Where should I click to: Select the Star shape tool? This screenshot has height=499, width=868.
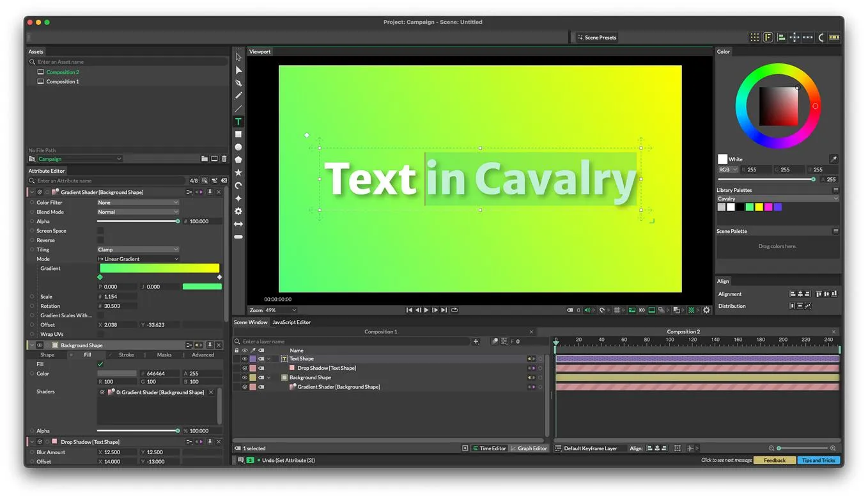[238, 173]
